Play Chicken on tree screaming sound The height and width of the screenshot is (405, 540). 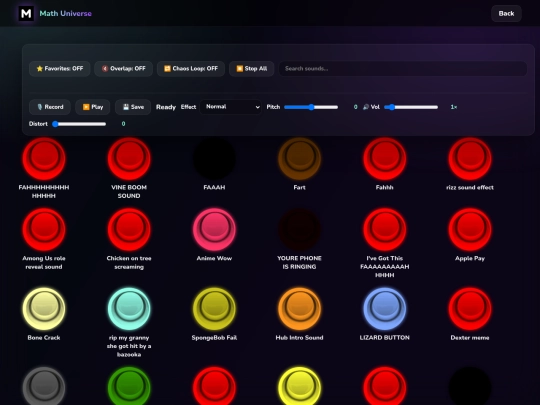pos(129,229)
